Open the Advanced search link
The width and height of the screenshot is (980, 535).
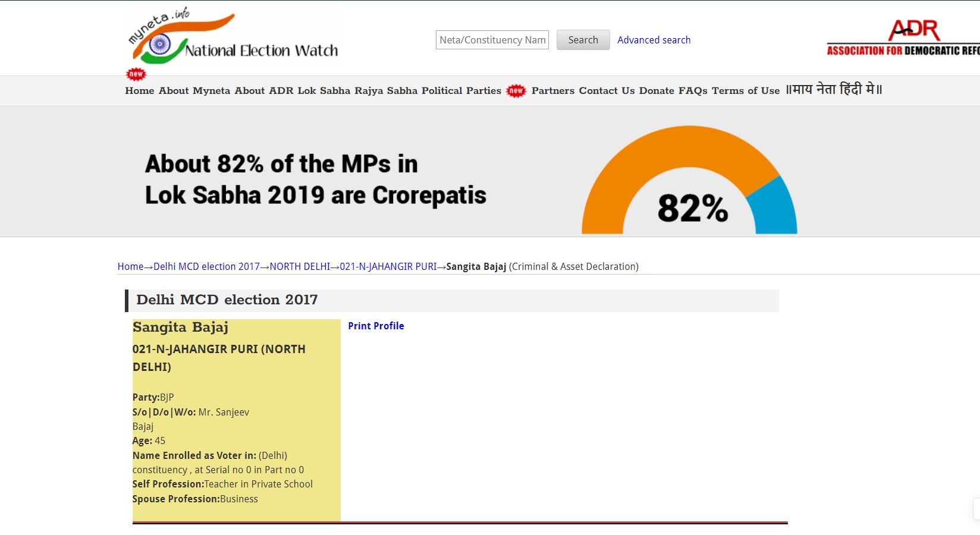[x=654, y=40]
